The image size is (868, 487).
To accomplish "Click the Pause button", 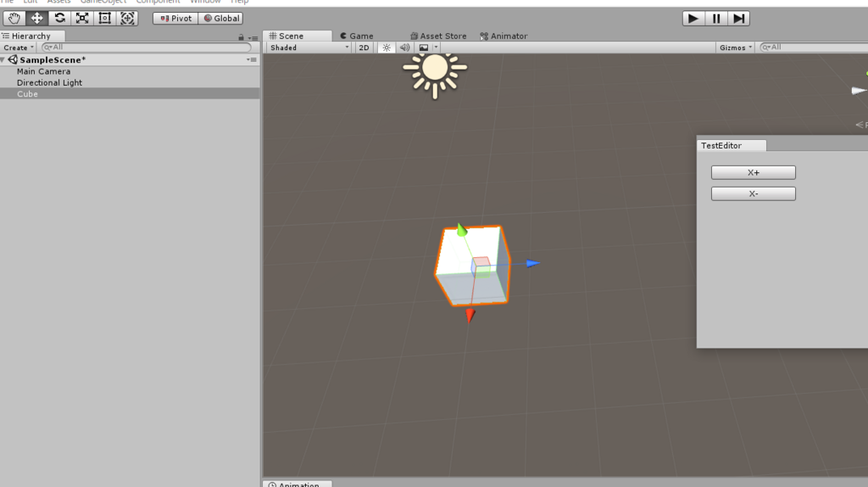I will coord(715,19).
